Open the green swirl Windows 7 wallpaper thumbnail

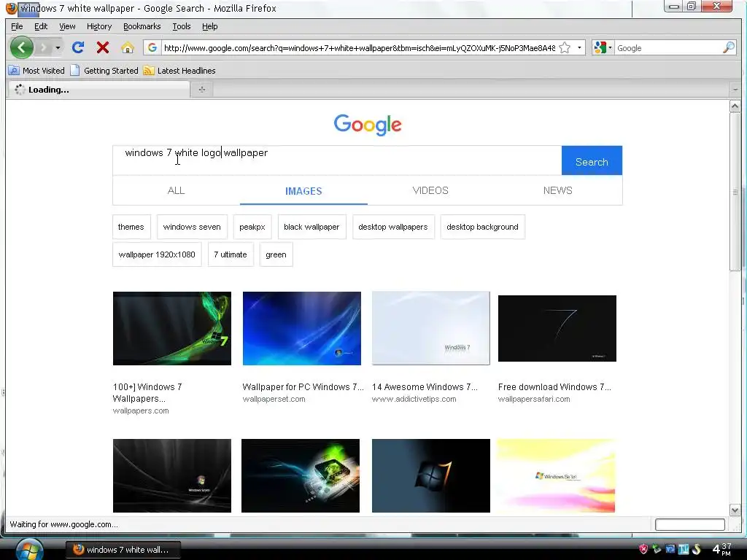click(172, 329)
